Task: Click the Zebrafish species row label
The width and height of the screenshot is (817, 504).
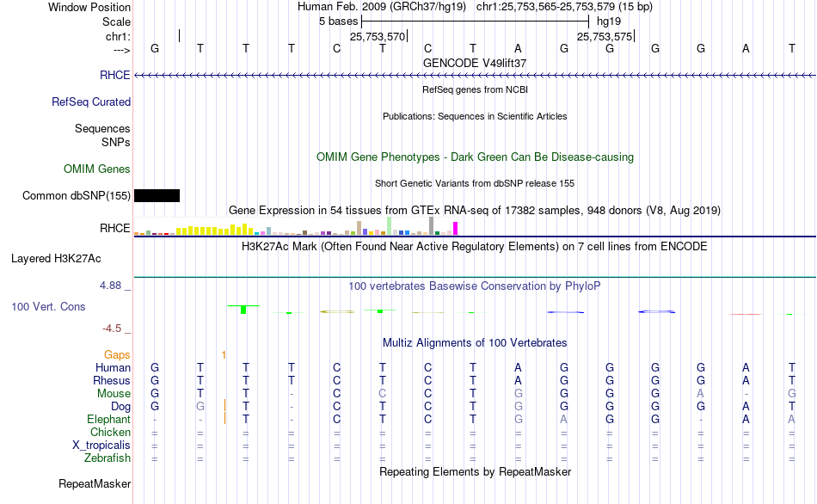Action: click(107, 458)
